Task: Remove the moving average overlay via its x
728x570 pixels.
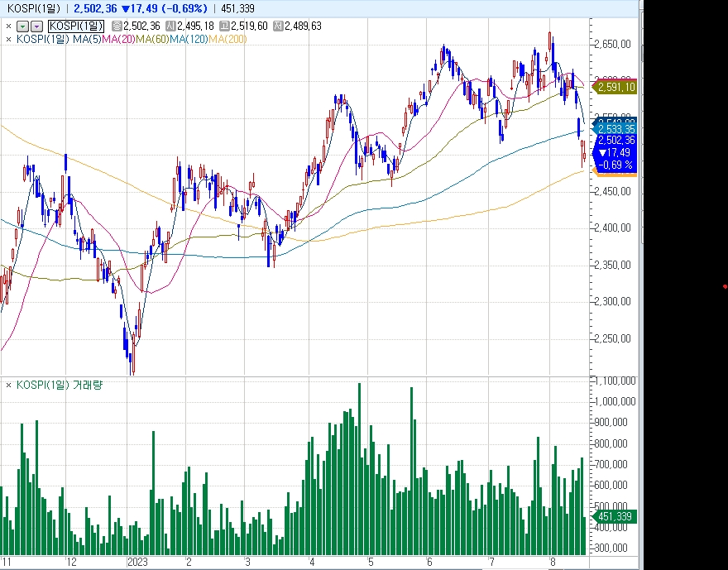Action: click(8, 40)
